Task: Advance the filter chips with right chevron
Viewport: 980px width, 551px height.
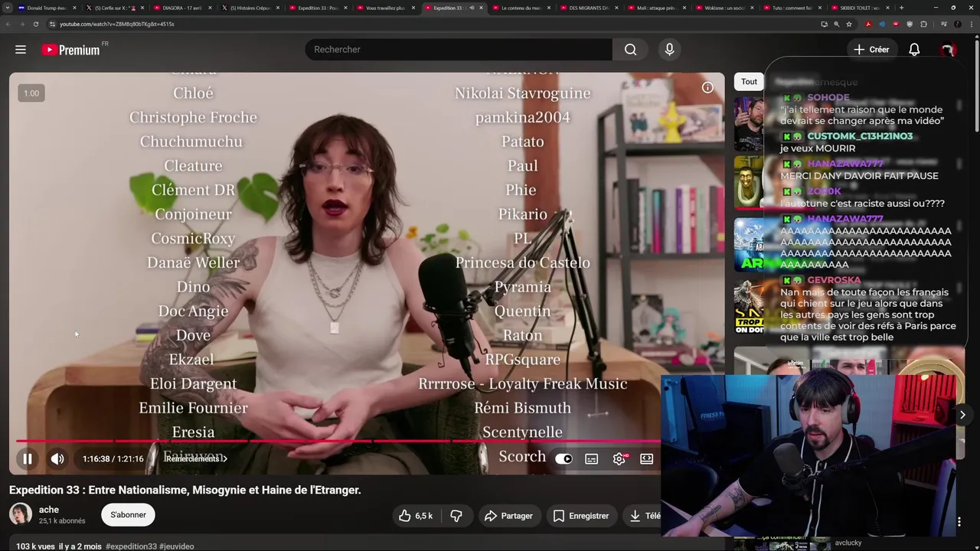Action: (962, 415)
